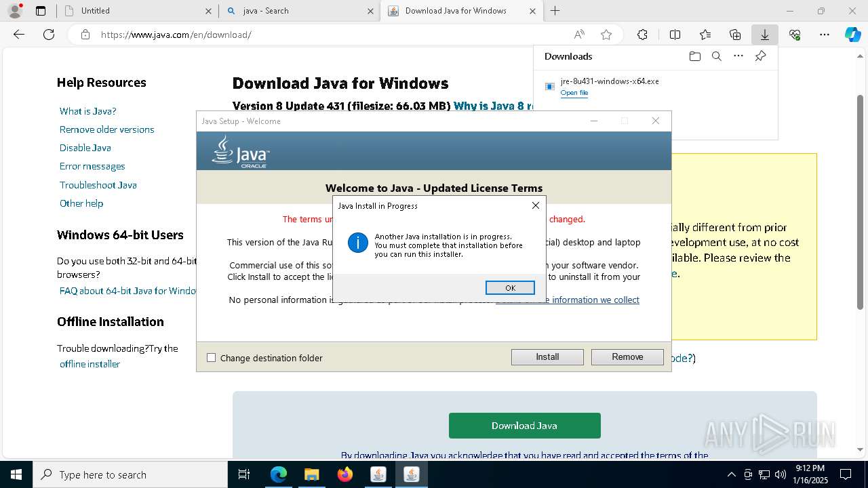Open the Other help link
Viewport: 868px width, 488px height.
(81, 203)
